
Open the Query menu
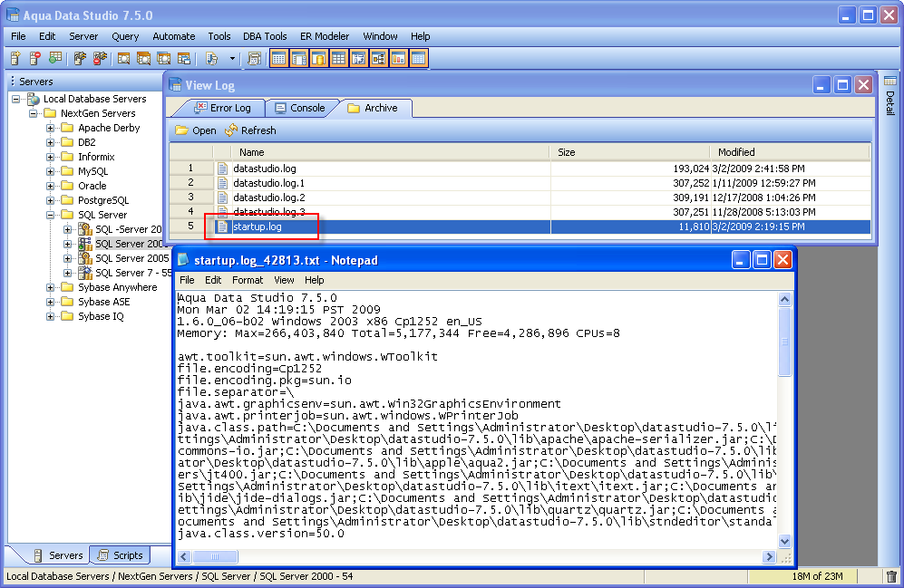pyautogui.click(x=125, y=36)
